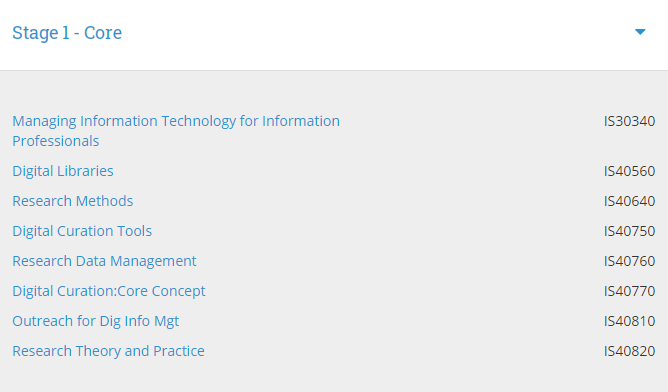This screenshot has height=392, width=668.
Task: View the Research Theory and Practice module
Action: [x=108, y=351]
